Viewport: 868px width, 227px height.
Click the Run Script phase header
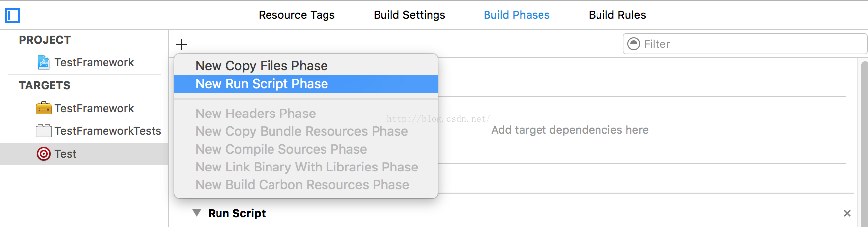[237, 213]
